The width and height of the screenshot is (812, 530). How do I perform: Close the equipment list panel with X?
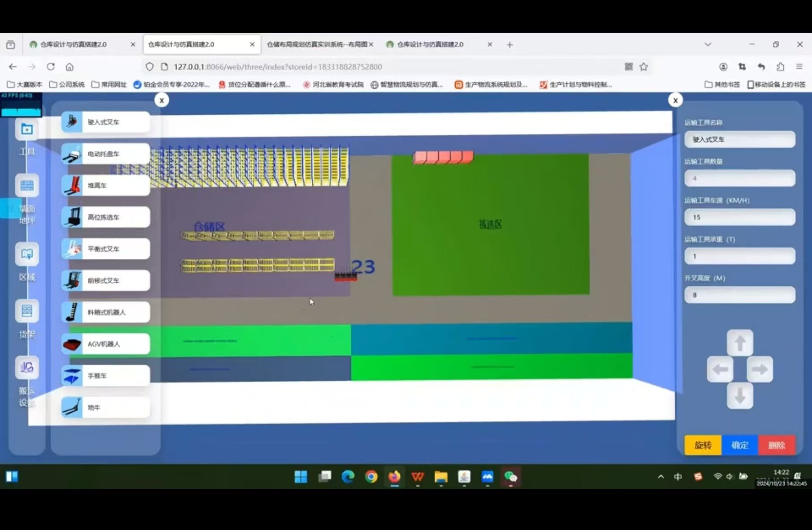coord(162,100)
